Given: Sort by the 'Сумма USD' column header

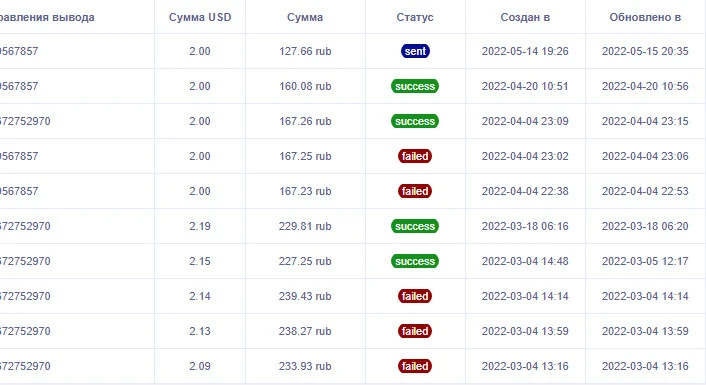Looking at the screenshot, I should [200, 17].
